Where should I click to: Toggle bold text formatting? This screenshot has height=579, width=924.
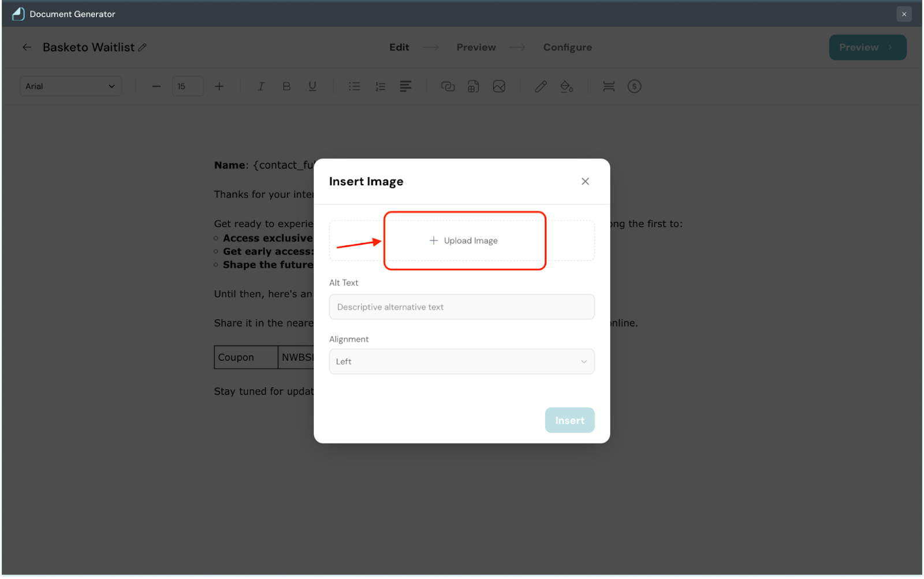click(286, 87)
